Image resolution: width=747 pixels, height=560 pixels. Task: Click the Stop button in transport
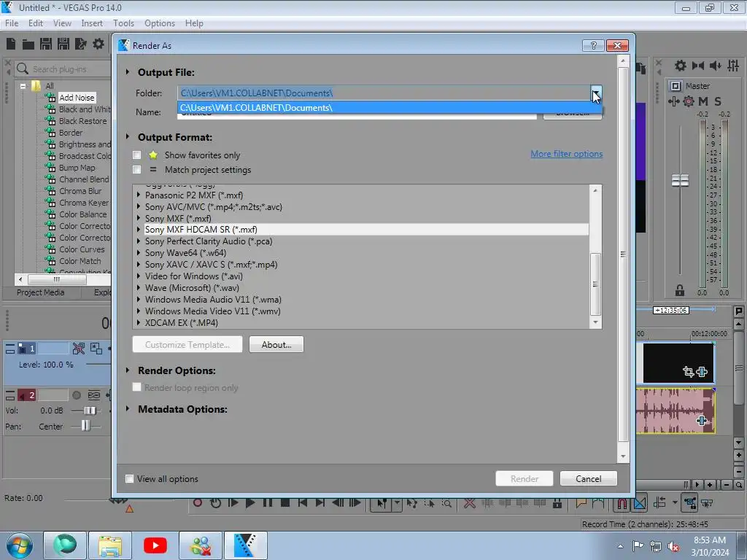[x=285, y=502]
